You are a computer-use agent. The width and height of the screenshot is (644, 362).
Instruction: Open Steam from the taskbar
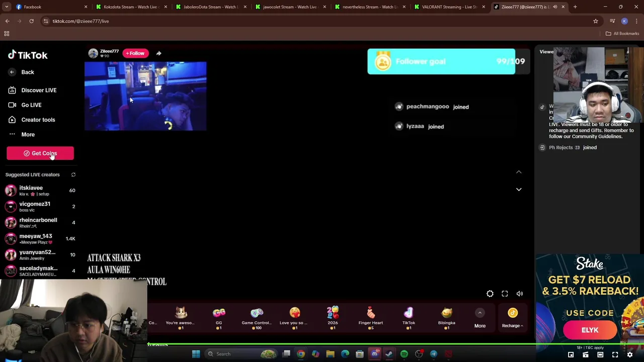point(389,354)
